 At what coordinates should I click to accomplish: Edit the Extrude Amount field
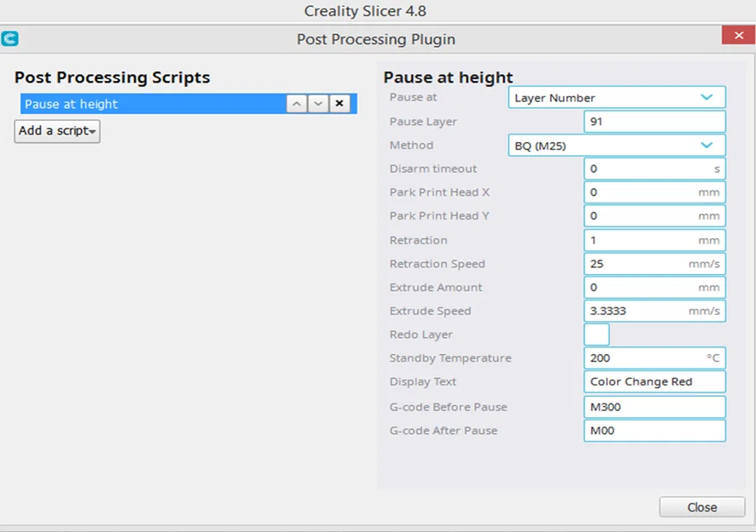point(655,287)
